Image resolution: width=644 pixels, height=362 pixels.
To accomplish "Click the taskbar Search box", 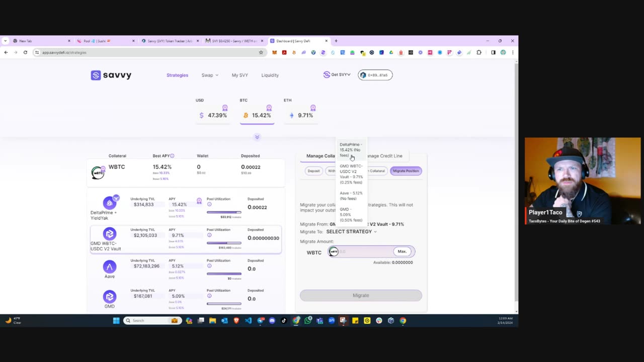I will point(152,320).
